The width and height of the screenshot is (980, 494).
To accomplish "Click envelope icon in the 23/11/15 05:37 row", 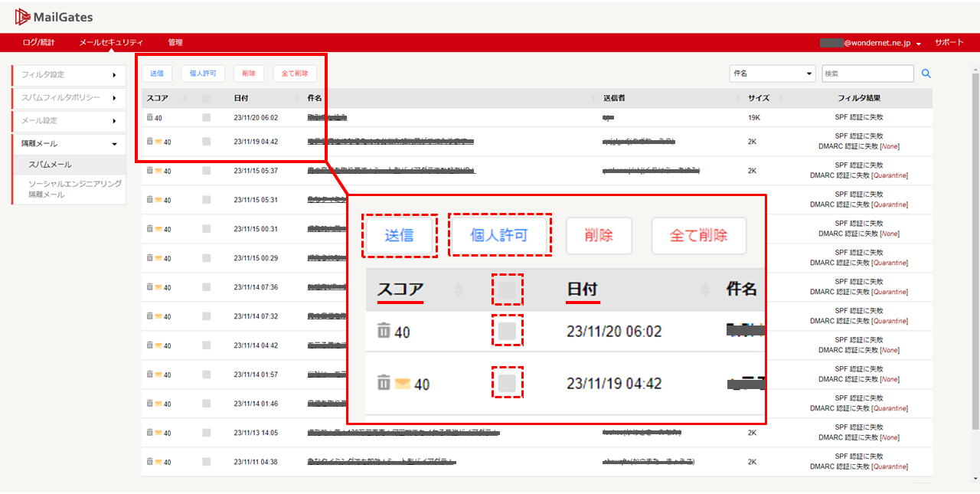I will click(x=159, y=171).
